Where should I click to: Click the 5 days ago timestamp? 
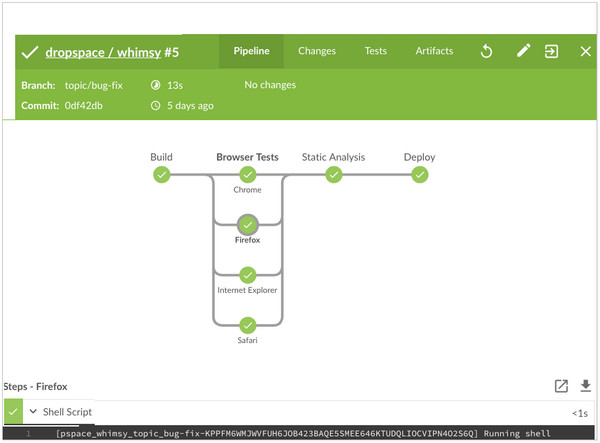pyautogui.click(x=190, y=106)
